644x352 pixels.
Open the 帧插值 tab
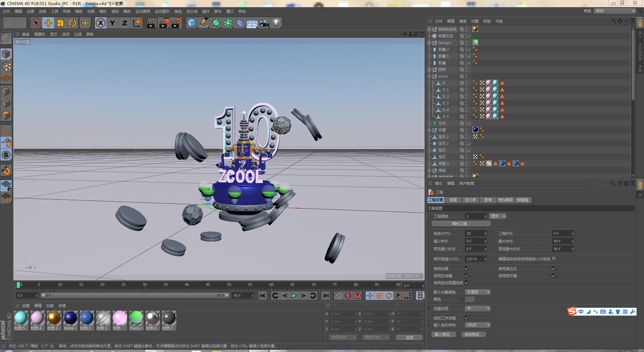[x=523, y=200]
